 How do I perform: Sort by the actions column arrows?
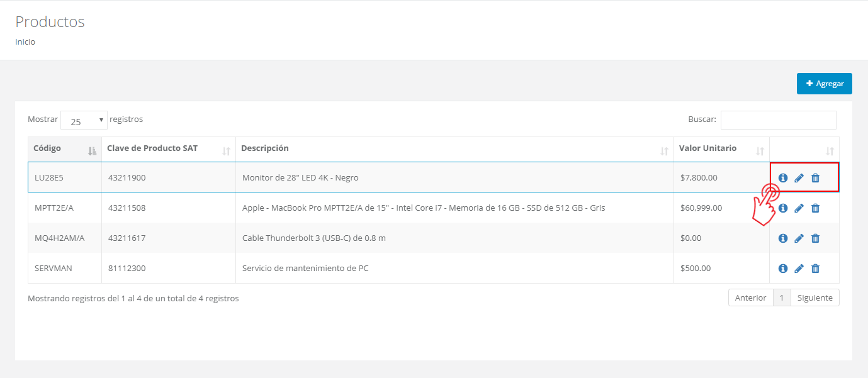point(830,151)
